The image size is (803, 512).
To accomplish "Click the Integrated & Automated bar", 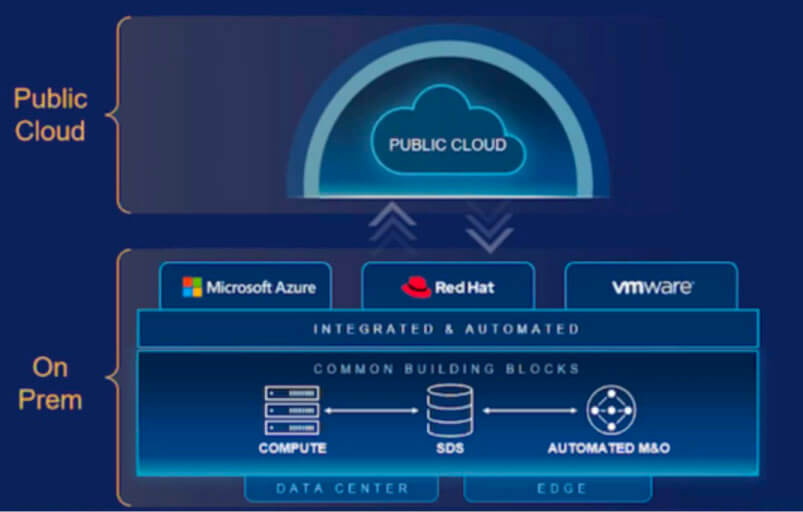I will tap(448, 328).
